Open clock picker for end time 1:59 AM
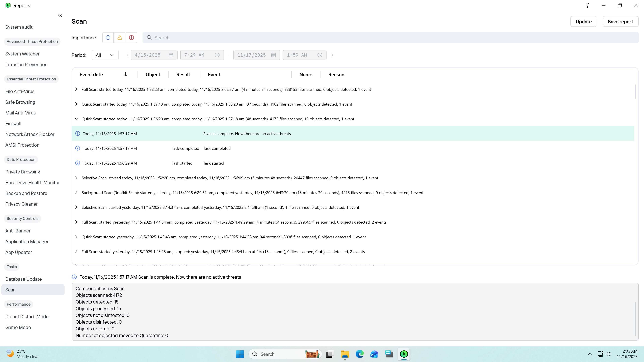This screenshot has height=362, width=644. coord(320,55)
